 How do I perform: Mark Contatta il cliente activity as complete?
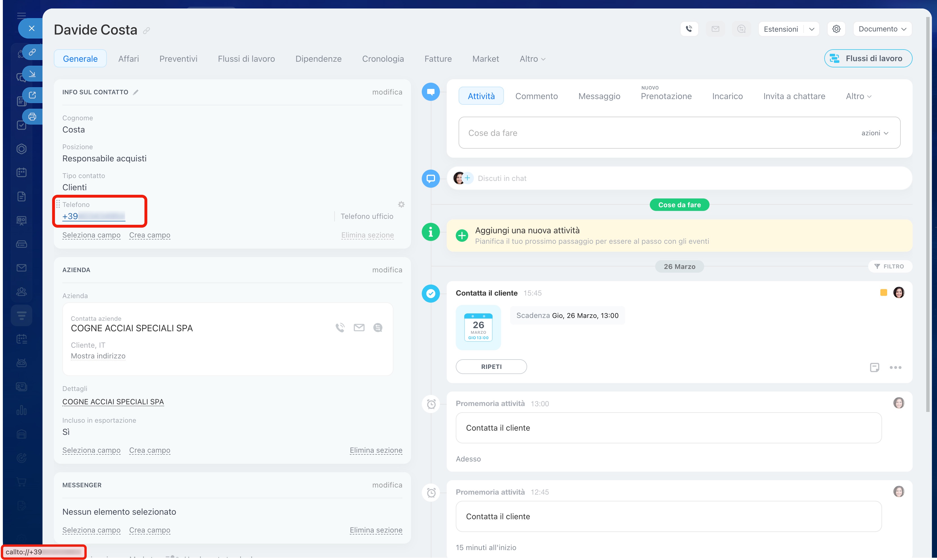point(431,294)
